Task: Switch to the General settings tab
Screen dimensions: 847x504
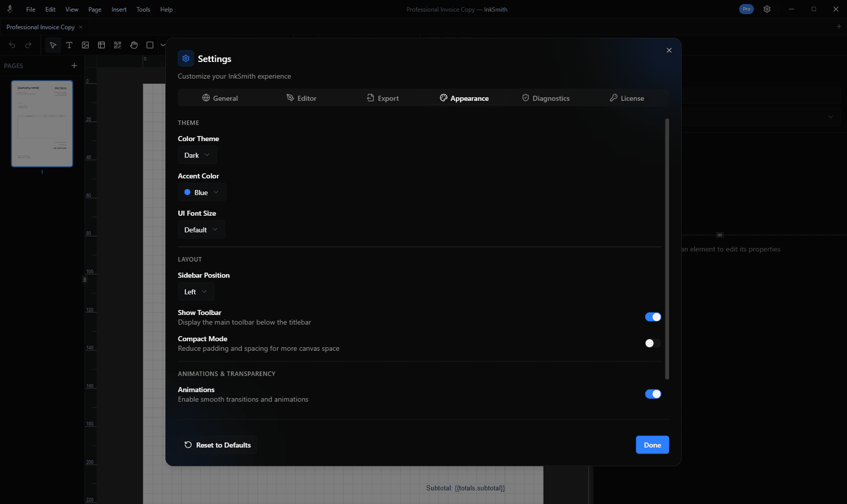Action: click(220, 98)
